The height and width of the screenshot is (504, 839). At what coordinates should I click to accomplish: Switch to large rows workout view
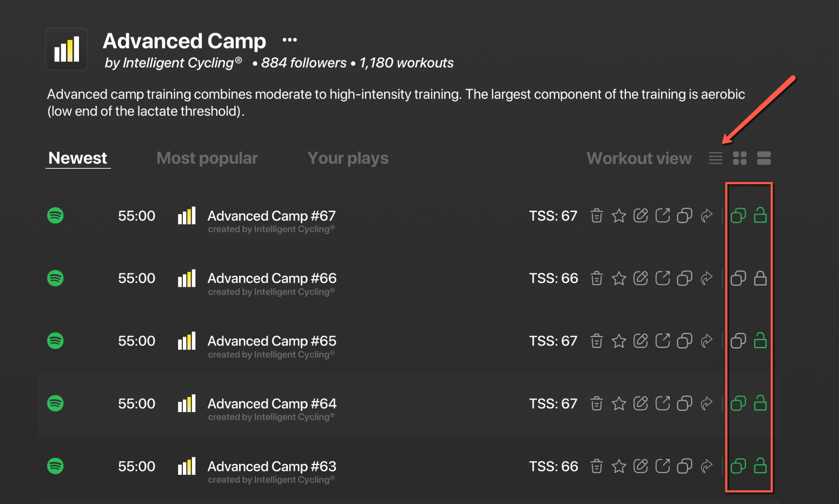764,158
